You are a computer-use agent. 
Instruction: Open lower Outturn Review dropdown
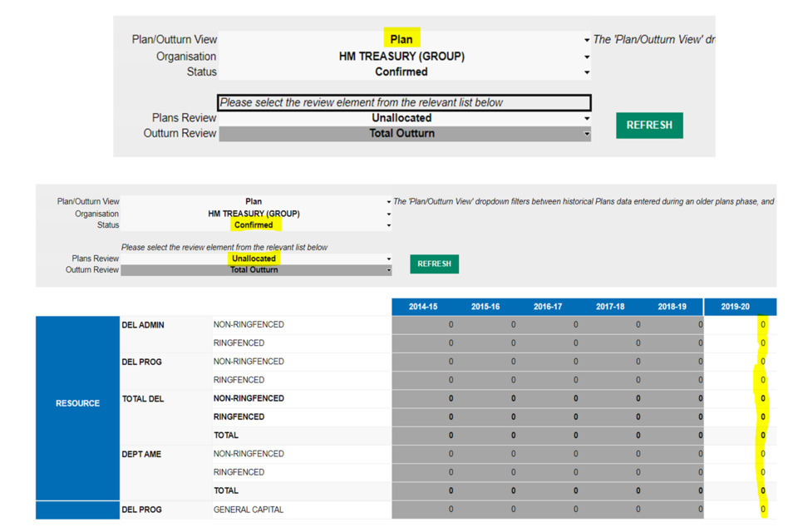pos(388,270)
